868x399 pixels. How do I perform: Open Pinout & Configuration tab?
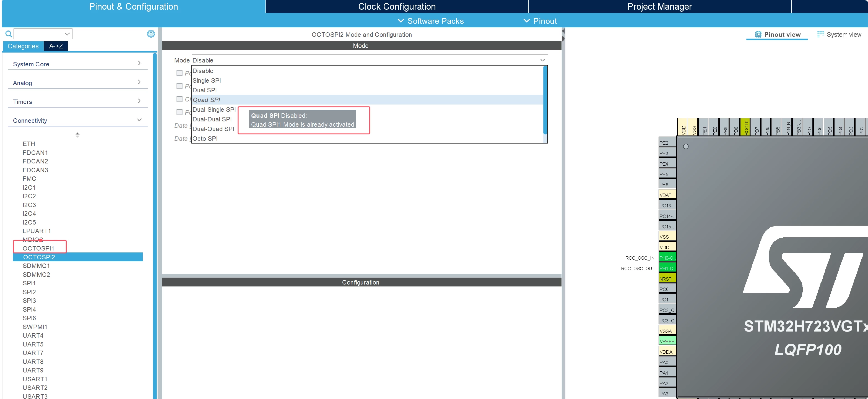(x=133, y=6)
